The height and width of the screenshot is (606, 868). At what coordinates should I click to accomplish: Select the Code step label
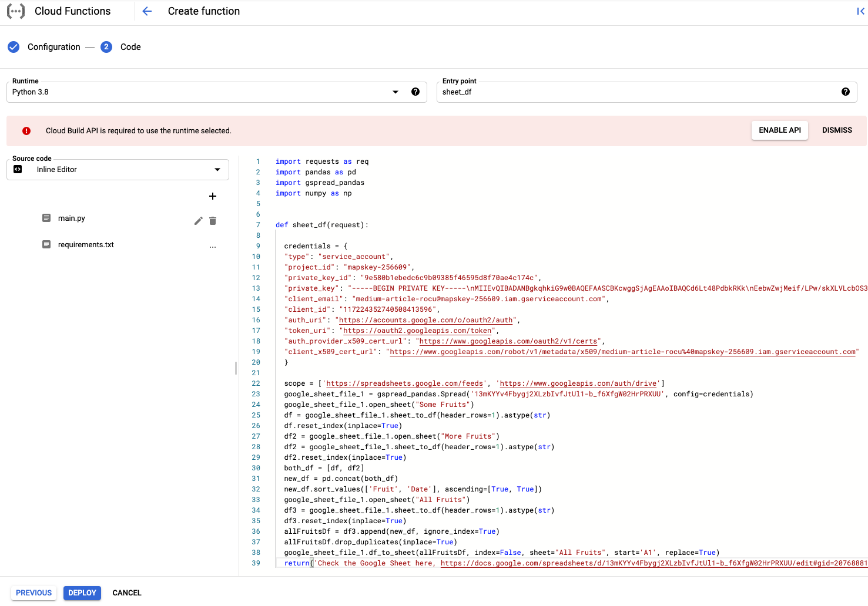(x=130, y=47)
